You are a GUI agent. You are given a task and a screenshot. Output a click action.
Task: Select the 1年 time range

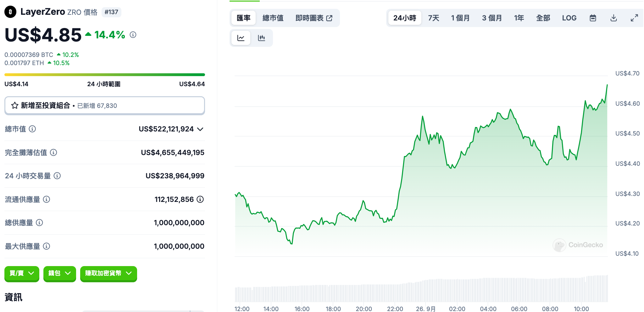519,18
